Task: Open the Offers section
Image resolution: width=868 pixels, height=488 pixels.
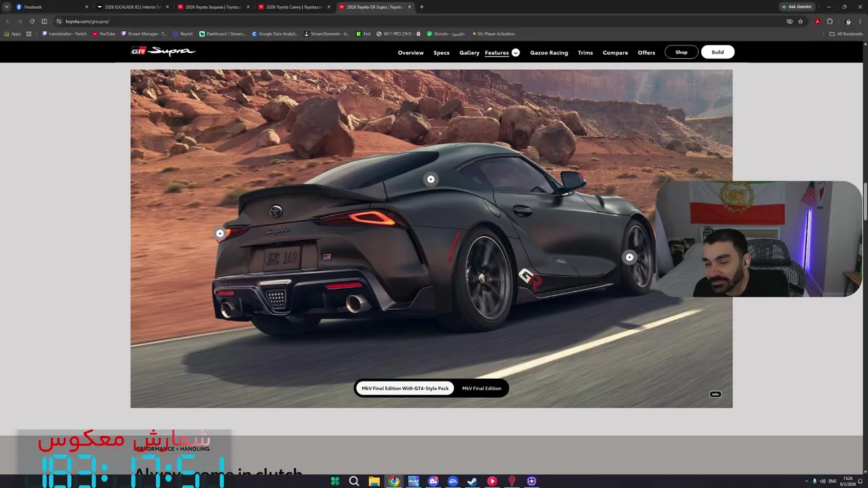Action: 646,52
